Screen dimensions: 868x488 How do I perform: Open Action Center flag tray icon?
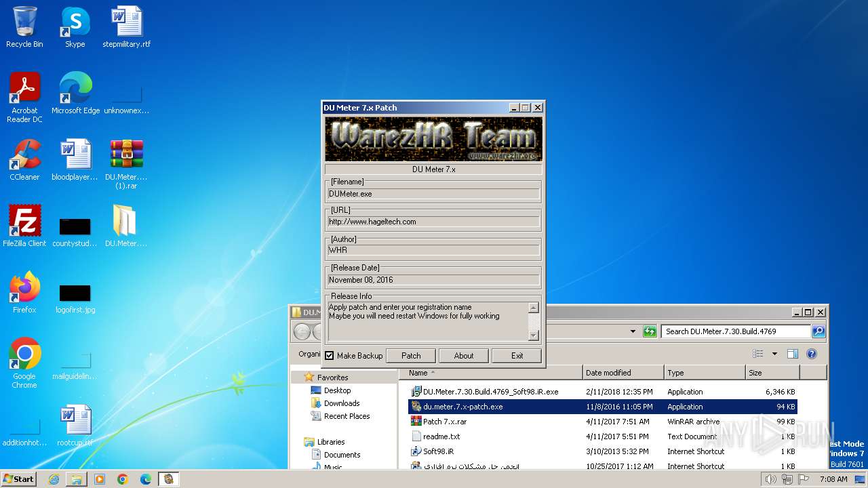click(x=804, y=479)
